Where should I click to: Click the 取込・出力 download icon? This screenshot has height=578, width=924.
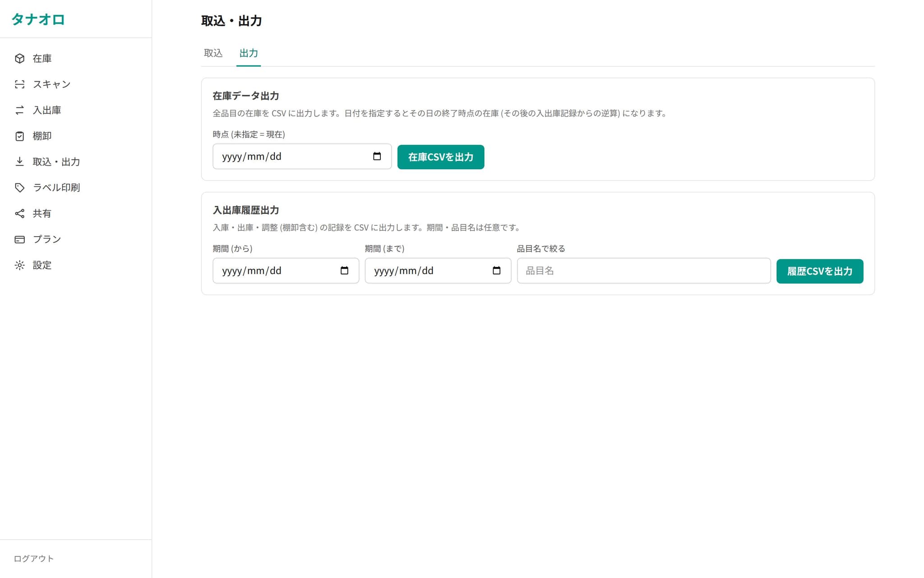point(19,162)
